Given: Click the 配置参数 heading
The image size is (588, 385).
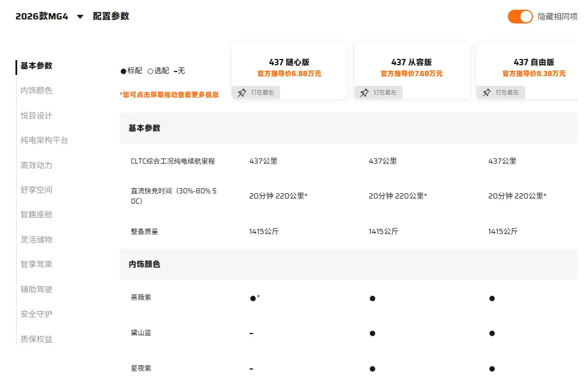Looking at the screenshot, I should (111, 16).
